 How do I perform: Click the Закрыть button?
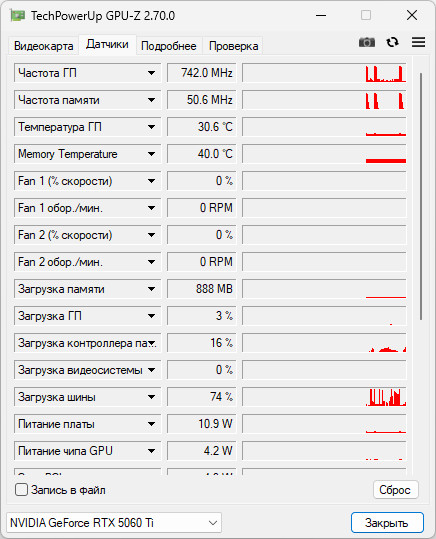[387, 523]
